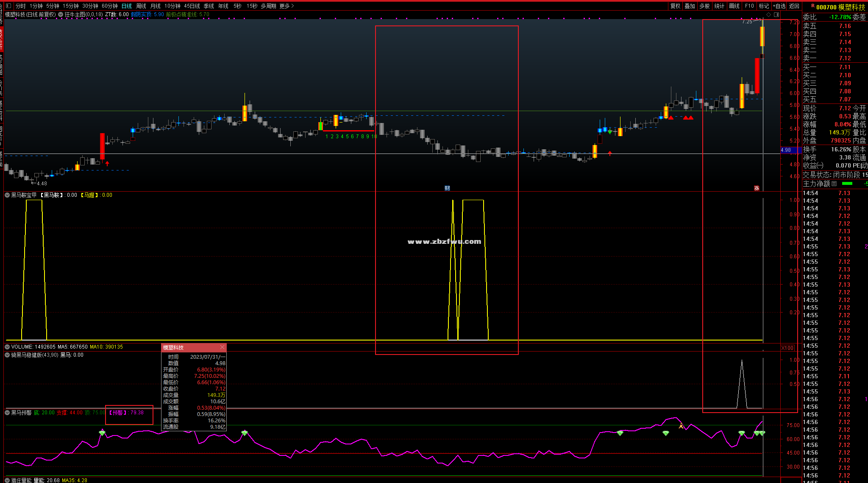Click the 15秒 period tab
The image size is (868, 483).
pyautogui.click(x=252, y=6)
